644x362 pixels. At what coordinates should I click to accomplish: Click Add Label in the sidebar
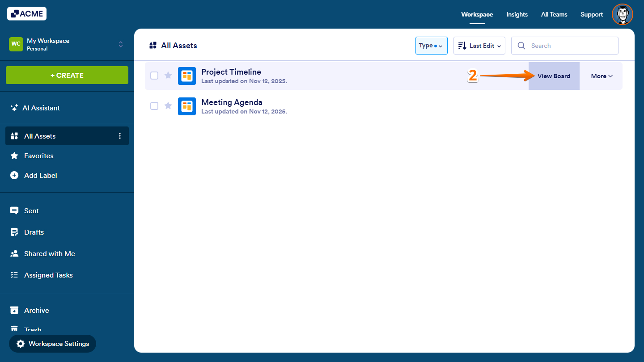tap(40, 175)
